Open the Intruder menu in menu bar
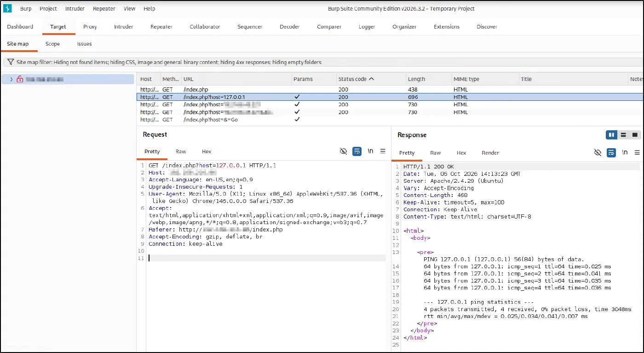Viewport: 644px width, 353px height. coord(75,8)
